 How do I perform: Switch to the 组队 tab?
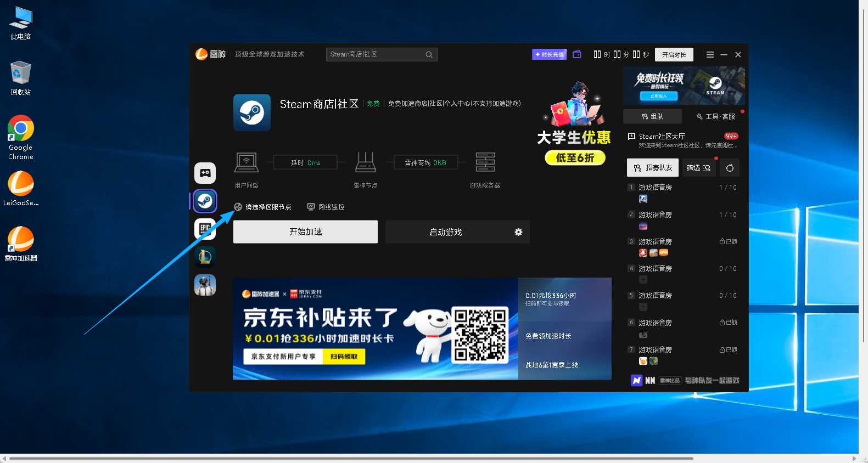(652, 116)
